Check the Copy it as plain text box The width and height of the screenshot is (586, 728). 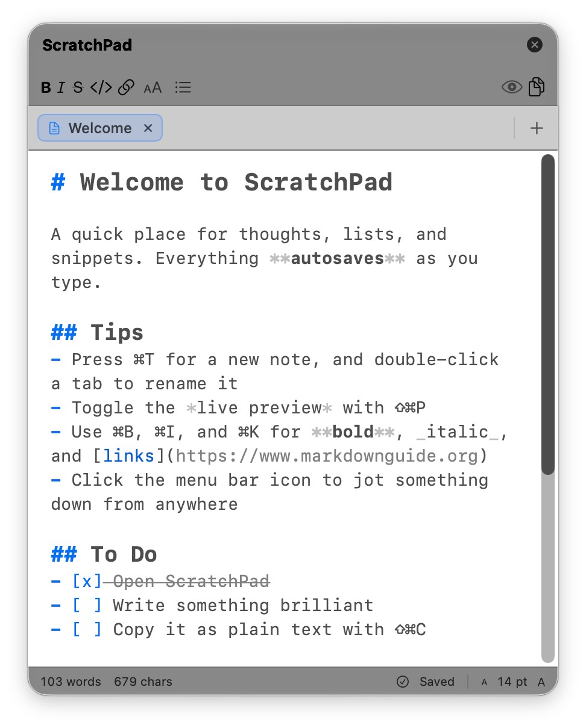pyautogui.click(x=87, y=630)
